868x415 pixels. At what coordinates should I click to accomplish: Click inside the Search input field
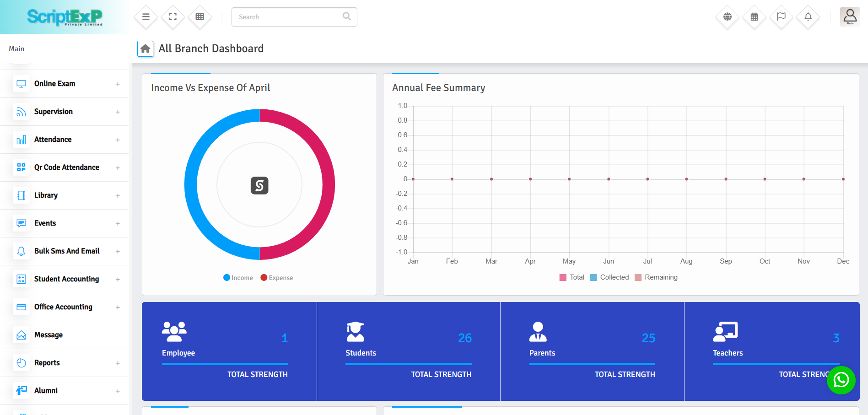288,16
